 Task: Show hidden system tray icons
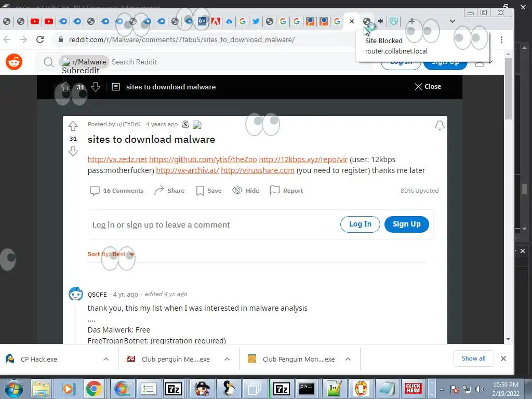click(x=442, y=389)
